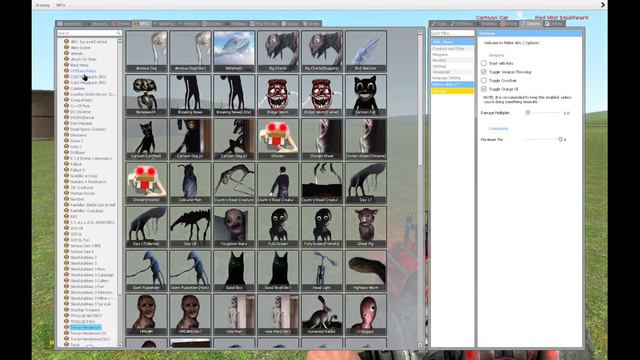640x360 pixels.
Task: Select the Humanoid Rabbit spawn icon
Action: pyautogui.click(x=322, y=315)
